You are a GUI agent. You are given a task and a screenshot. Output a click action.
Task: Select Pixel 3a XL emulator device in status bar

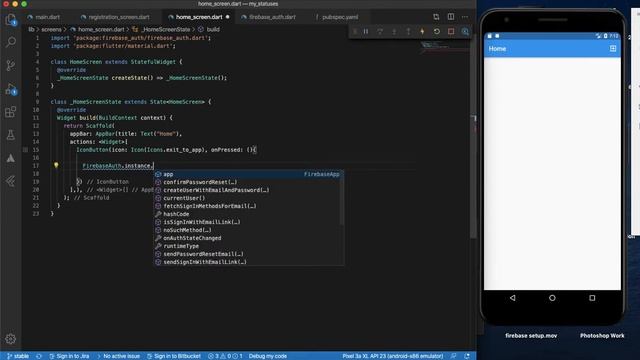[x=393, y=356]
